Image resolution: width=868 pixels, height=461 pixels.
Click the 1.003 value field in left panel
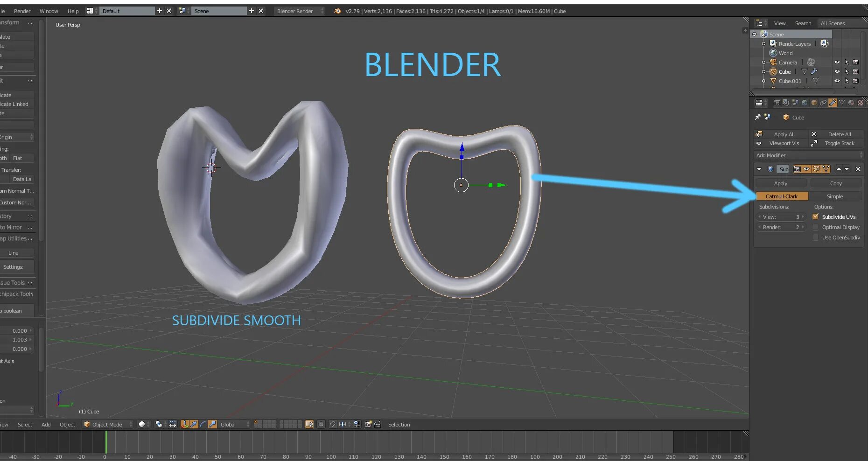click(x=17, y=340)
